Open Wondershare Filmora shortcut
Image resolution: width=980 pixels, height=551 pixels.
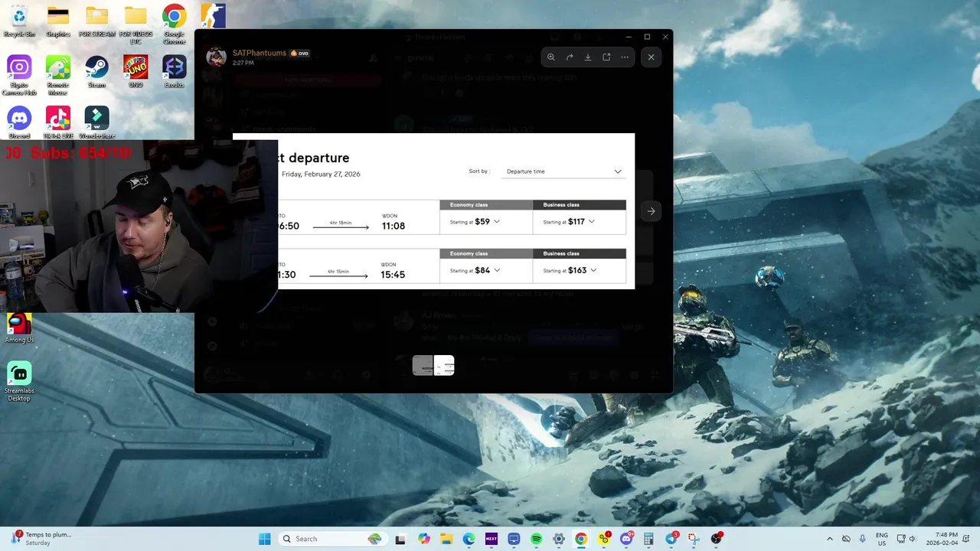96,122
